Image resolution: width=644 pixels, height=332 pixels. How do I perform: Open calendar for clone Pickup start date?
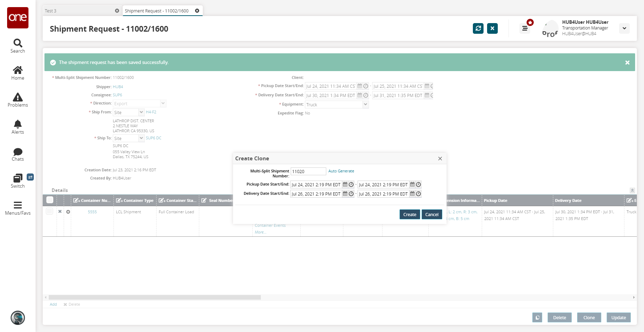345,184
